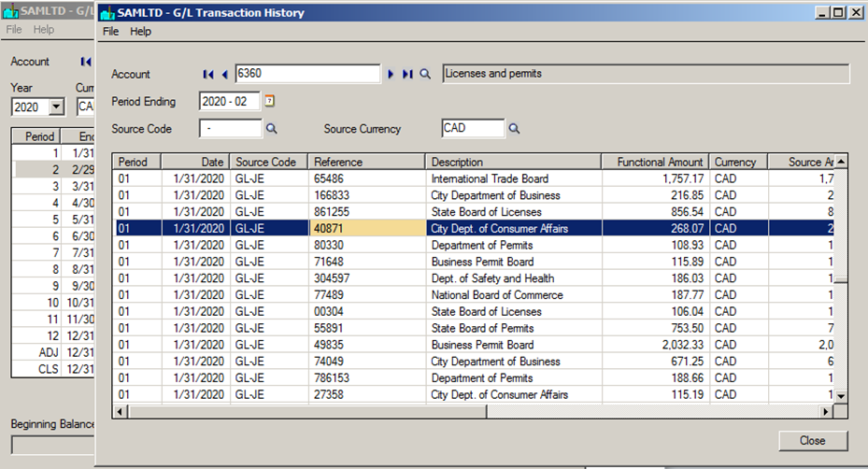Click highlighted reference 40871 cell

tap(367, 228)
